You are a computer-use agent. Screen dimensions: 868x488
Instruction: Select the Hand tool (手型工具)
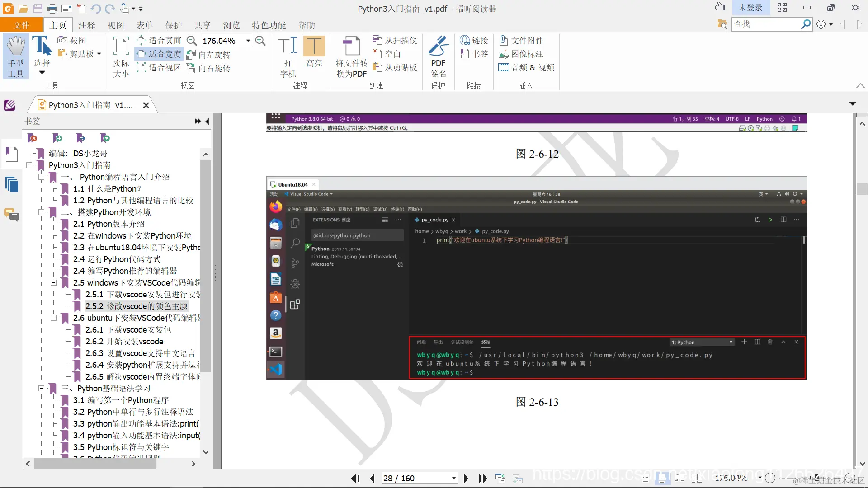[16, 56]
